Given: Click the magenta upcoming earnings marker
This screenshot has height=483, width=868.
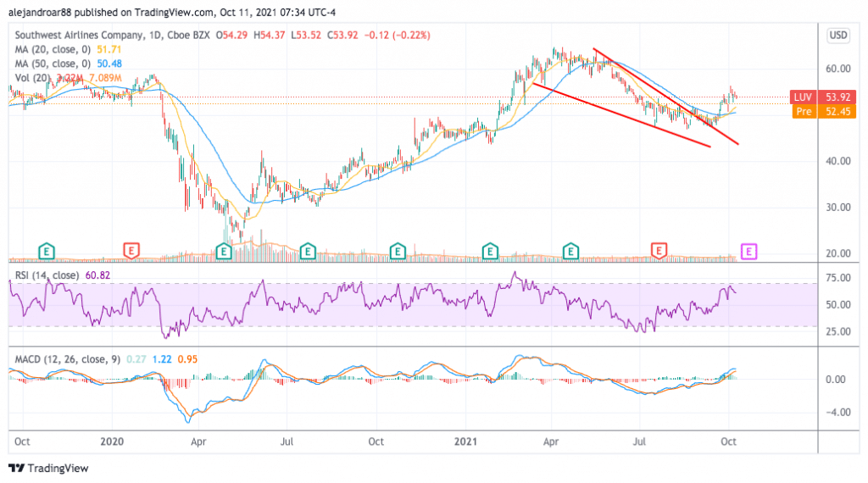Looking at the screenshot, I should (x=748, y=252).
